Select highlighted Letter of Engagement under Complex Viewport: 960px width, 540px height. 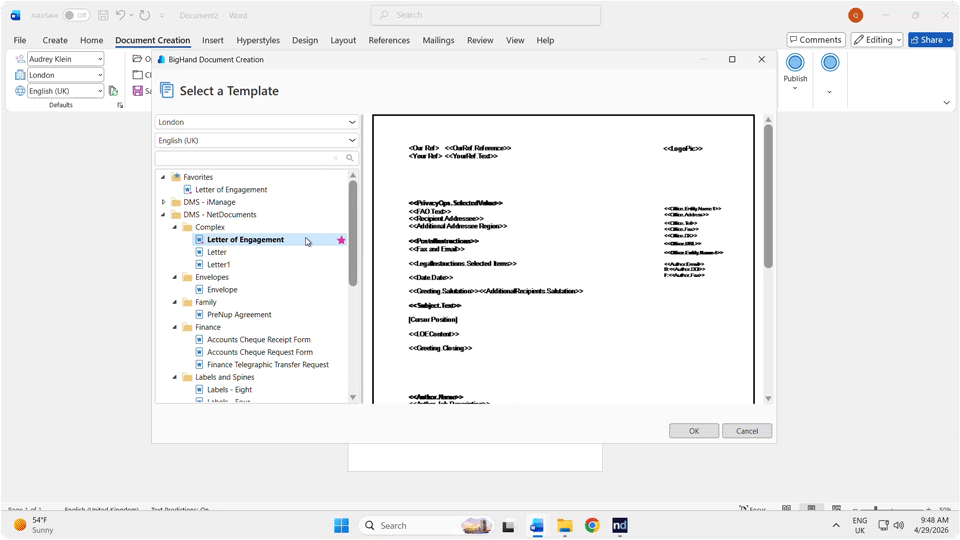click(x=246, y=240)
